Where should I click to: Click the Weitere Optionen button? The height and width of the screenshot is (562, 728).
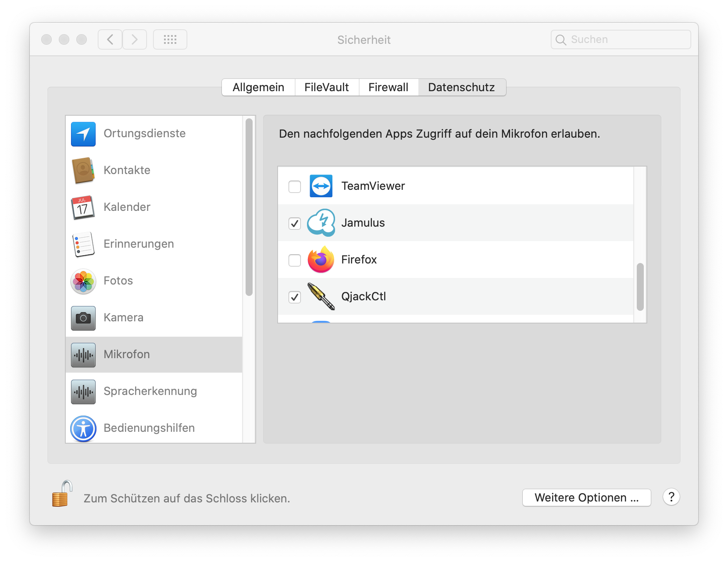click(586, 498)
